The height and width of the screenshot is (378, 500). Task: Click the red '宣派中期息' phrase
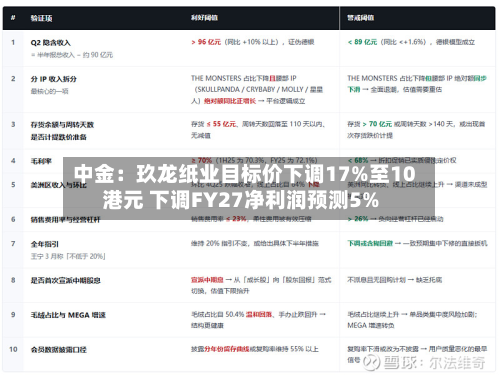[207, 280]
